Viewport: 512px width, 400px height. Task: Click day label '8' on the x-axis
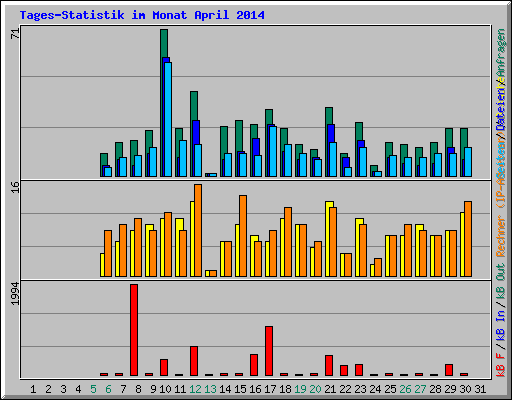point(138,389)
